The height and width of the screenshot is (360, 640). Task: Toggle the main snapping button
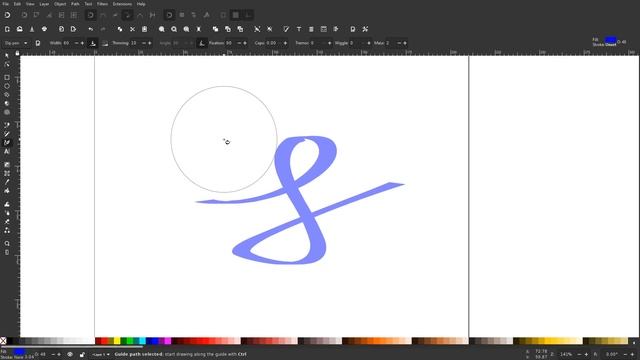point(7,15)
